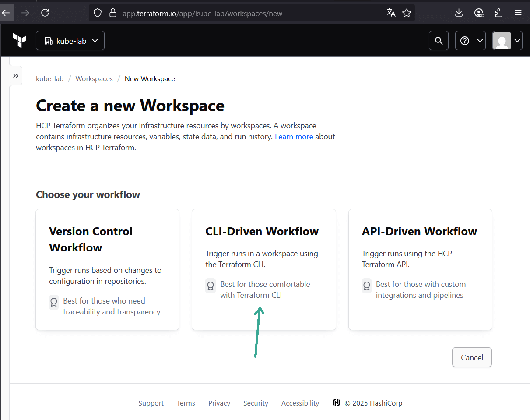
Task: Expand the collapsed sidebar chevrons
Action: (16, 76)
